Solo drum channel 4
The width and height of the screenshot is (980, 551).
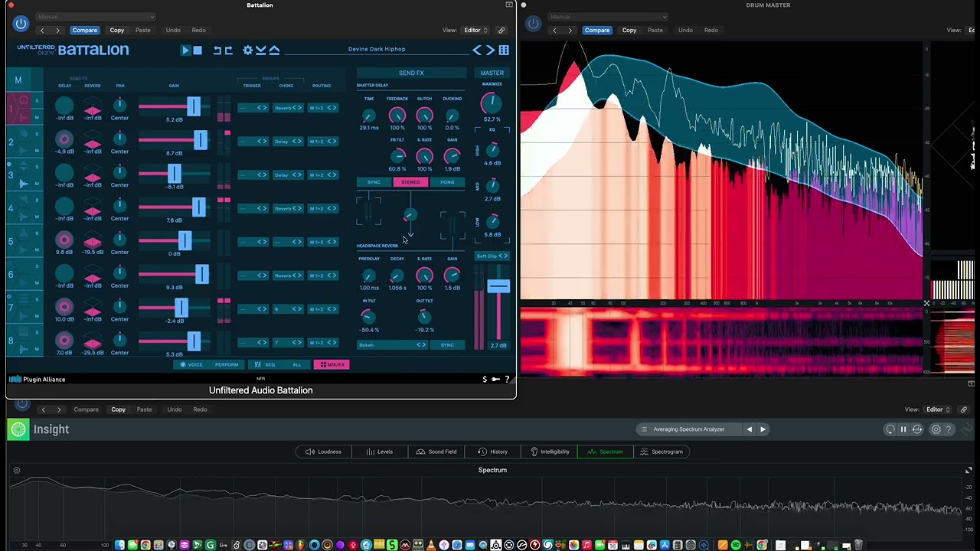36,201
